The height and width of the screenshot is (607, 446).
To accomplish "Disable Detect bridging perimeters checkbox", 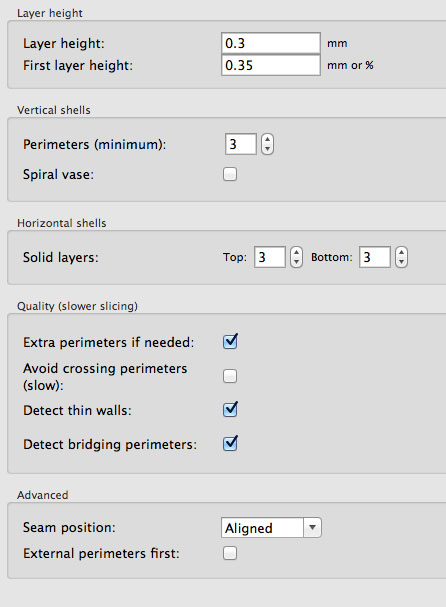I will 230,444.
